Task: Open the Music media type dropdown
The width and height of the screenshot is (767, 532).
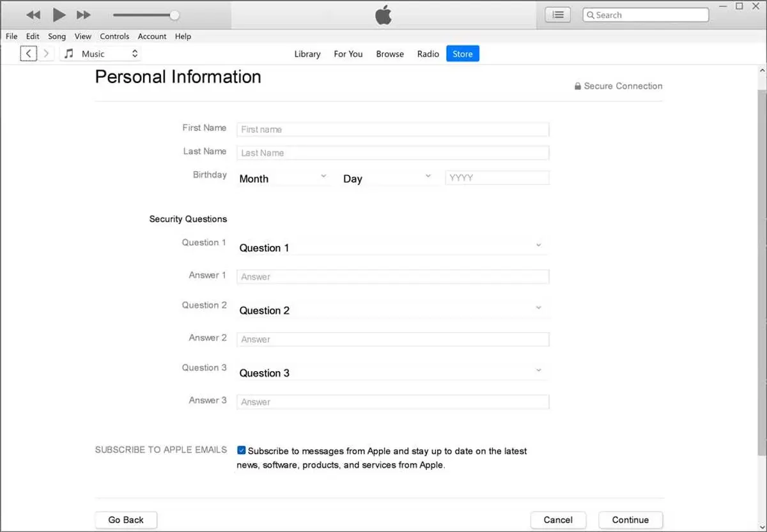Action: point(101,54)
